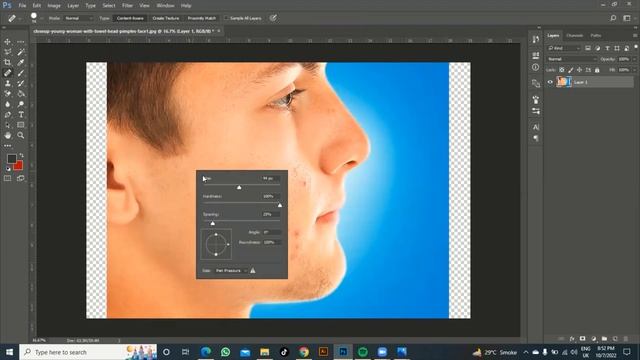Toggle lock image pixels brush icon
640x360 pixels.
click(571, 70)
